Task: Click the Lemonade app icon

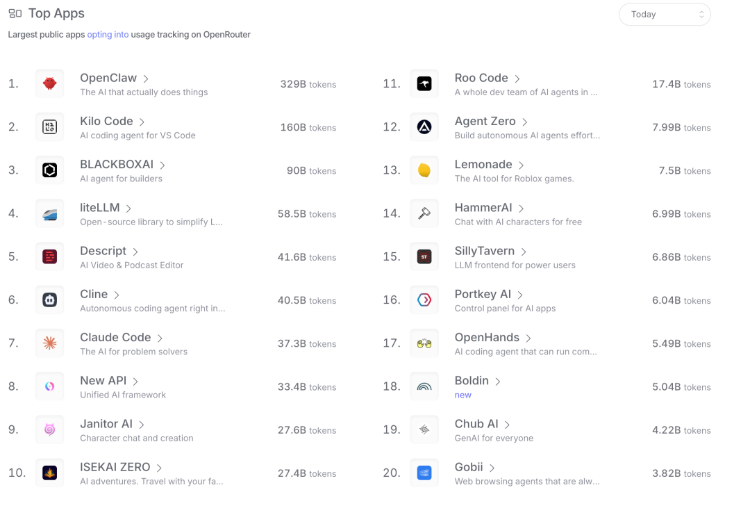Action: click(424, 170)
